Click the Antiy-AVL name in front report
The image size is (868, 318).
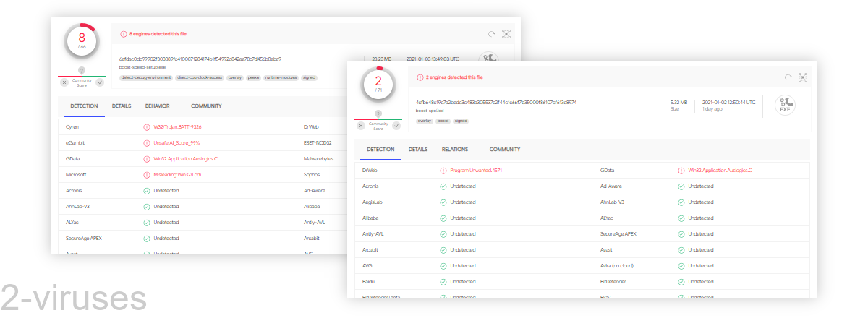coord(375,233)
